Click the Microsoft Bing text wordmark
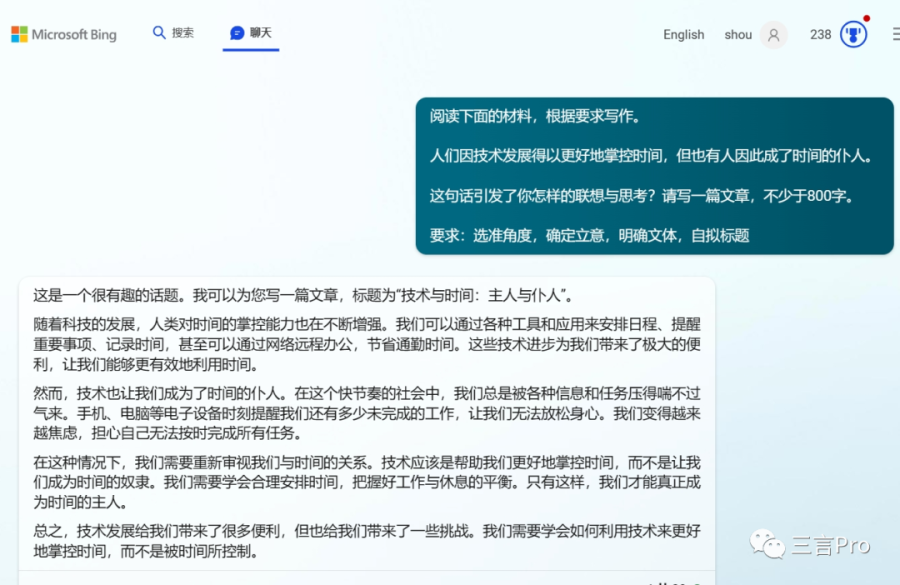900x585 pixels. point(74,34)
